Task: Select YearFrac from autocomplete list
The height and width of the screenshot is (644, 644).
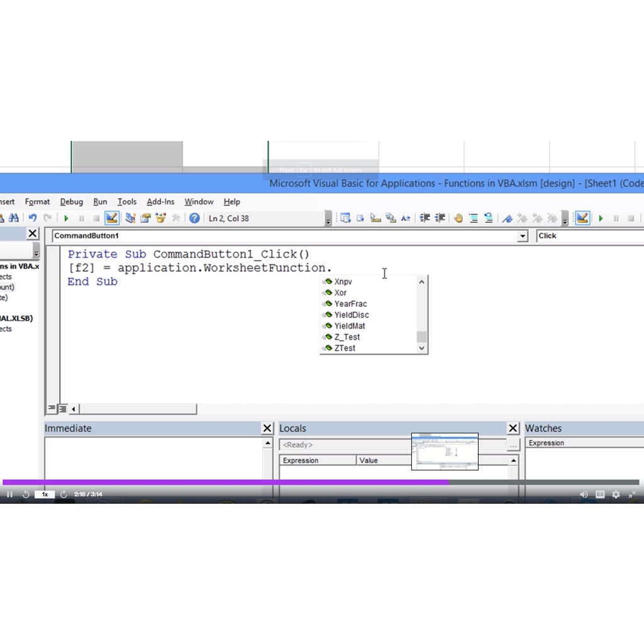Action: coord(350,304)
